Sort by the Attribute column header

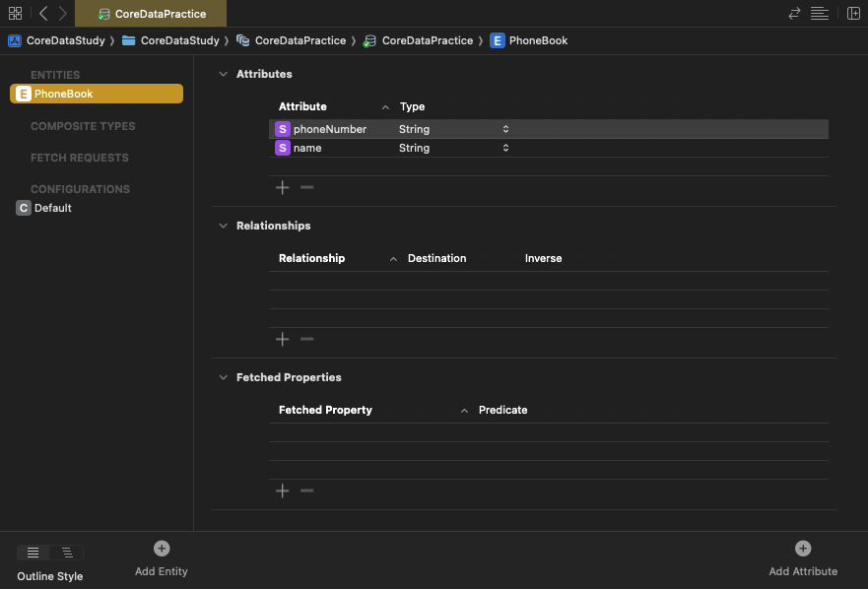[302, 106]
